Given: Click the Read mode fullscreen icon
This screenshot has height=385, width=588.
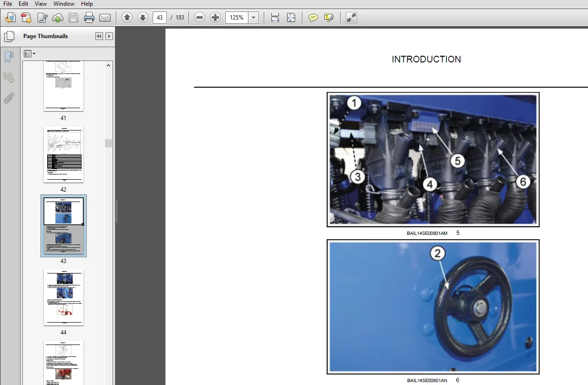Looking at the screenshot, I should point(351,18).
